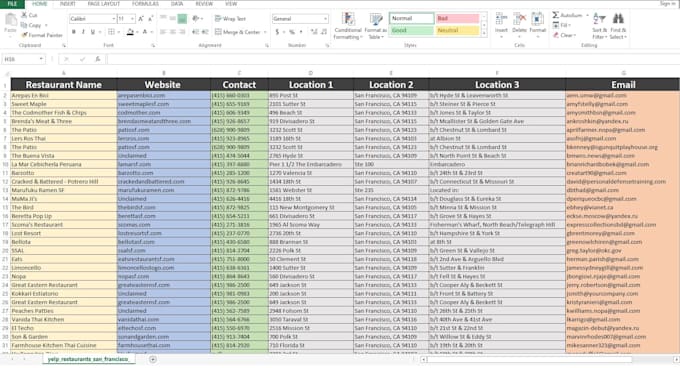The width and height of the screenshot is (680, 368).
Task: Expand the Merge & Center arrow
Action: point(265,32)
